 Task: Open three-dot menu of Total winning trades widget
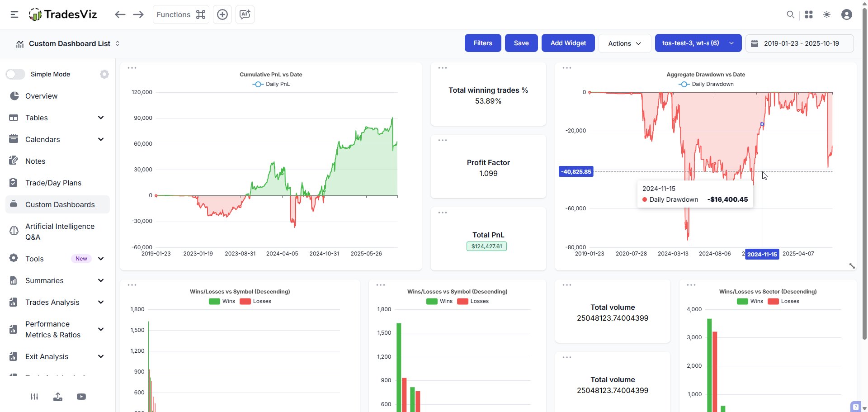tap(443, 68)
